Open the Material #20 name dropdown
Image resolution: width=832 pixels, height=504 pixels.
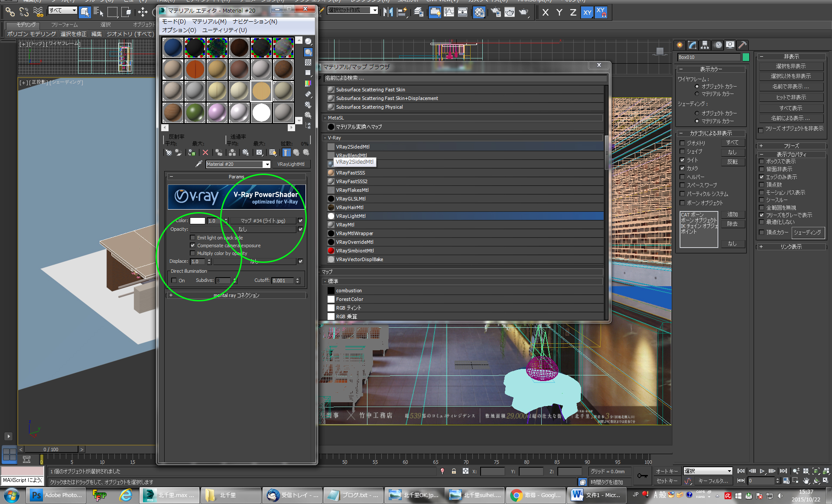[267, 164]
